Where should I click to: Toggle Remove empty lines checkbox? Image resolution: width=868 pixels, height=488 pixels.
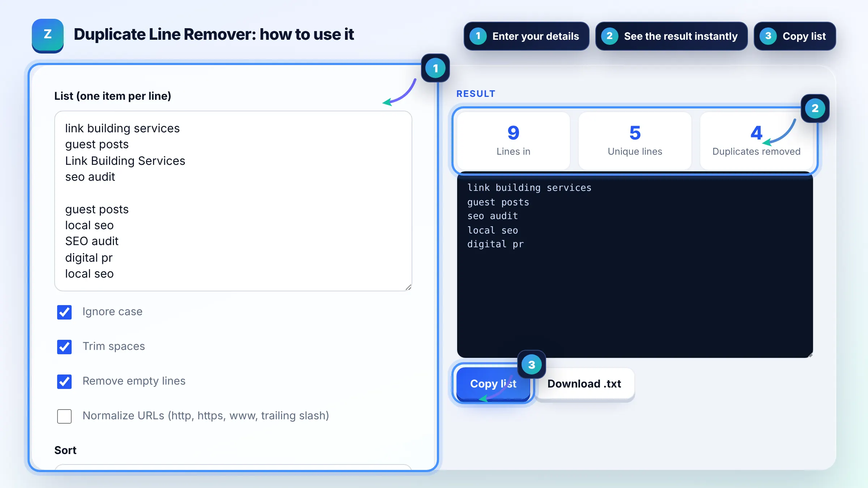tap(64, 382)
